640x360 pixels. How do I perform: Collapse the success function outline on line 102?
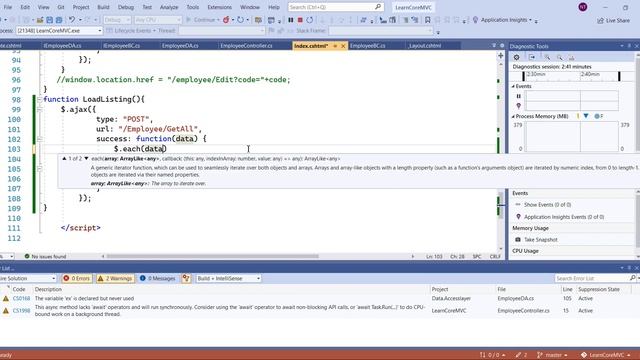click(40, 139)
